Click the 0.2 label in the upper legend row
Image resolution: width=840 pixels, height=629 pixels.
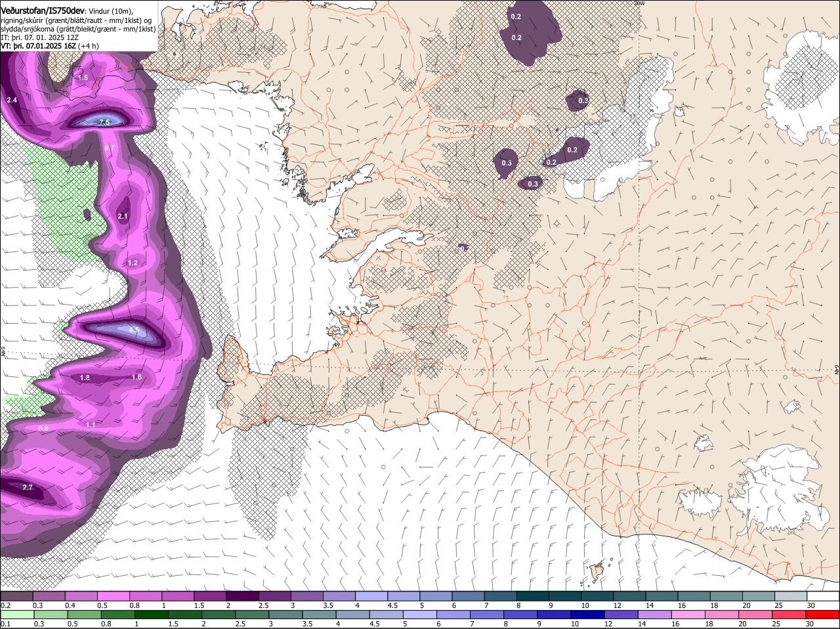coord(5,605)
